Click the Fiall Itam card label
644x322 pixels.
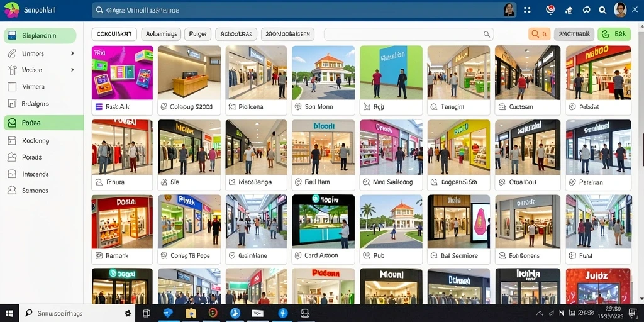point(318,182)
